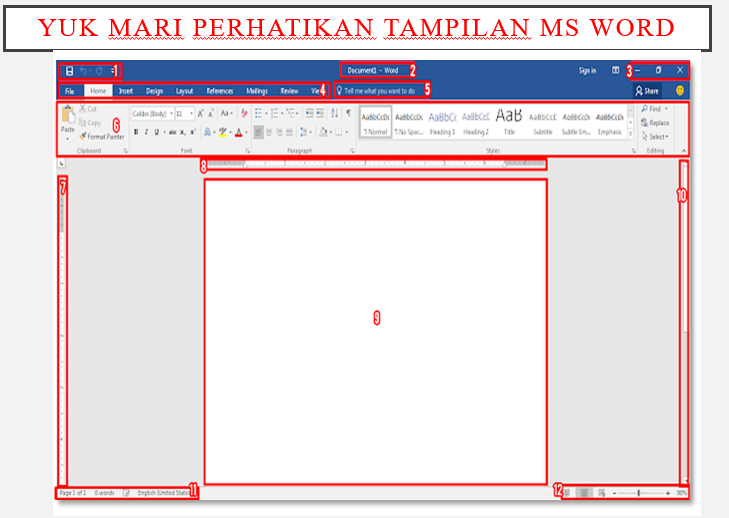Switch to the References tab
729x518 pixels.
[x=220, y=91]
